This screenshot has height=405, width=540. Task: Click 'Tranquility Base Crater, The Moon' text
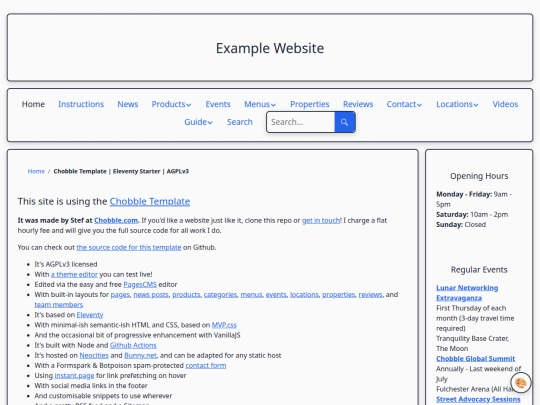click(x=472, y=343)
